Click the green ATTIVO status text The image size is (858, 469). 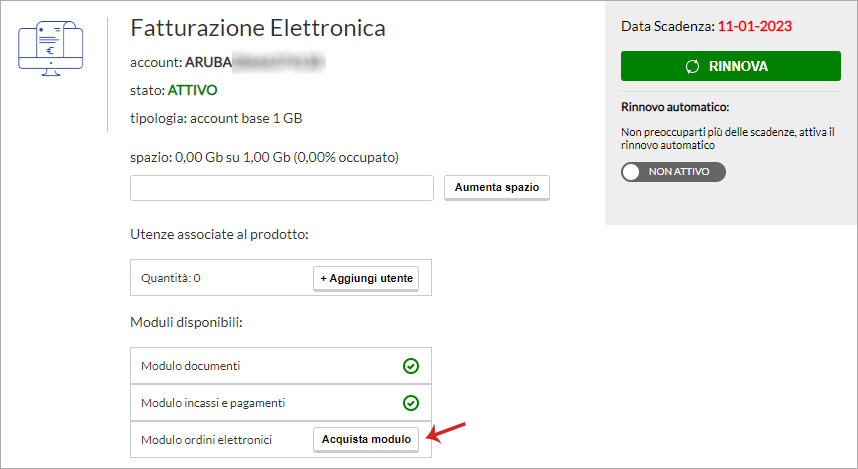click(x=192, y=90)
